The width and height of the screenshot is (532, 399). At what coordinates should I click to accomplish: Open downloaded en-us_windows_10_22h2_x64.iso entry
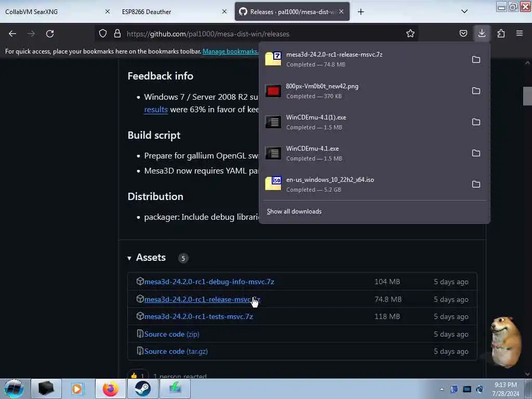click(x=363, y=184)
